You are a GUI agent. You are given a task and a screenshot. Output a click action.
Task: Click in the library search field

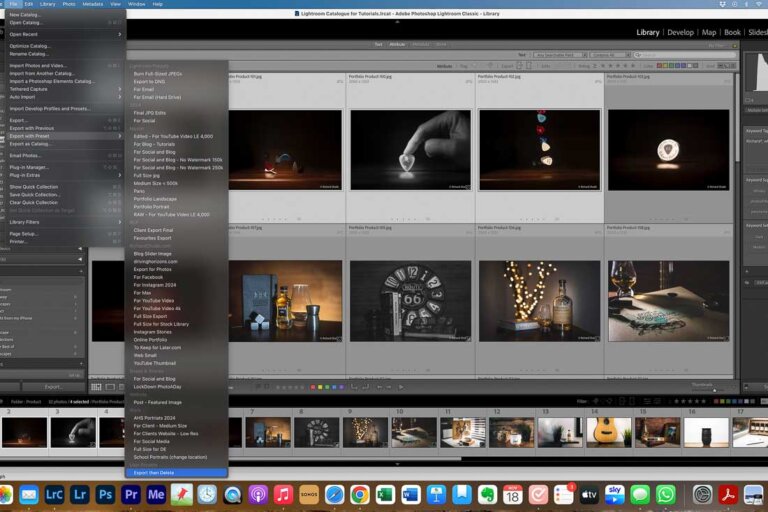click(x=686, y=55)
